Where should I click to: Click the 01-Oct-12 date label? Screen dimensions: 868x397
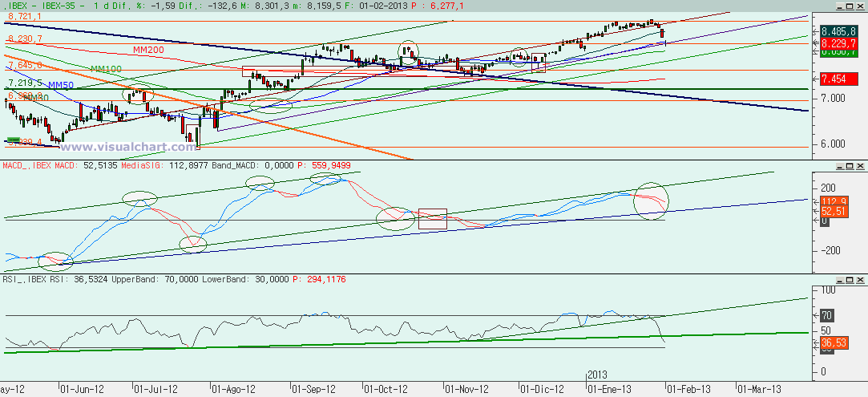click(385, 389)
